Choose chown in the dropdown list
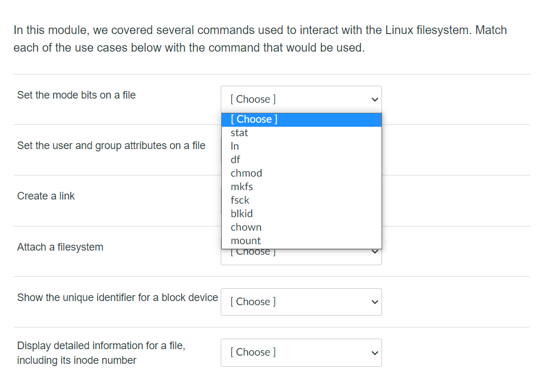The height and width of the screenshot is (392, 544). [x=246, y=227]
